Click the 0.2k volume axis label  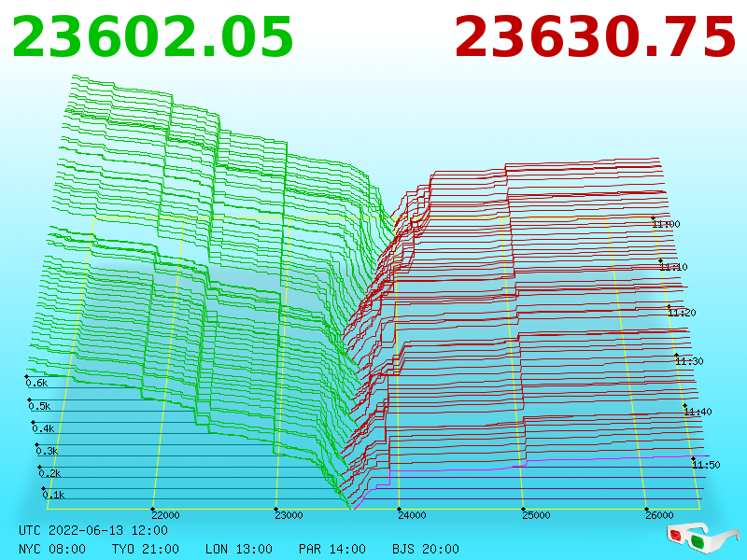tap(50, 473)
